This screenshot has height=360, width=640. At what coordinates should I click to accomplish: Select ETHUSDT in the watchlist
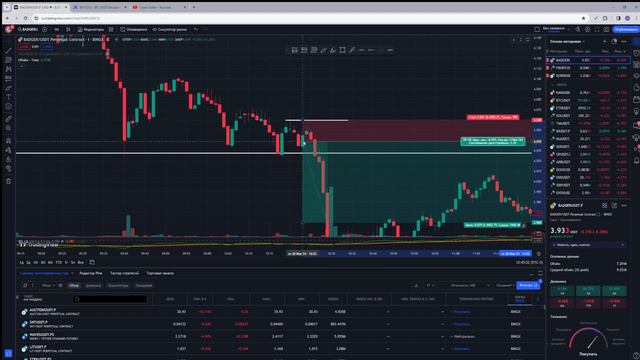tap(589, 108)
